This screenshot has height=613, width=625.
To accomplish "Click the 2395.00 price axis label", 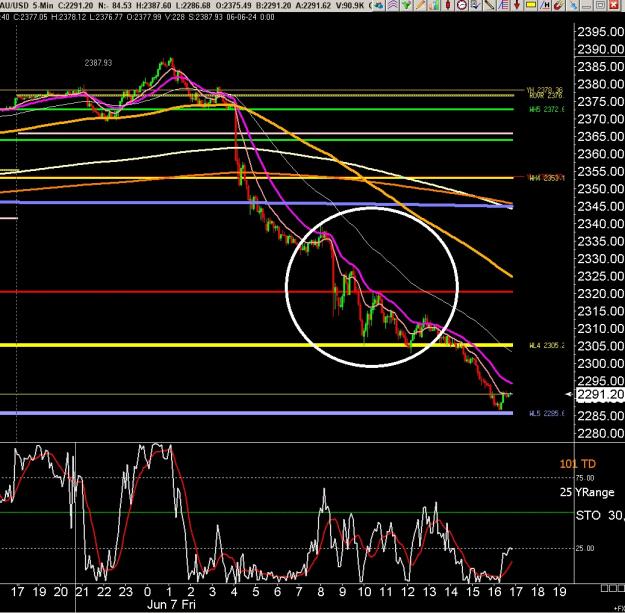I will 600,31.
